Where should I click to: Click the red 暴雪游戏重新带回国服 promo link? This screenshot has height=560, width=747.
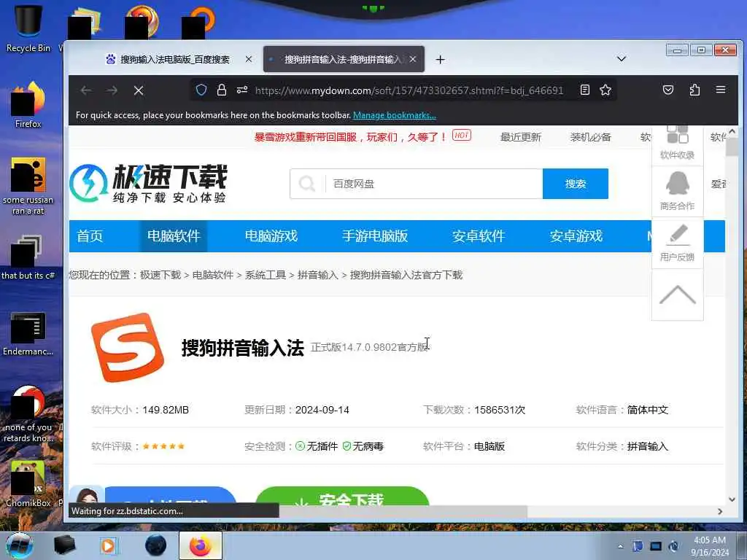[350, 137]
